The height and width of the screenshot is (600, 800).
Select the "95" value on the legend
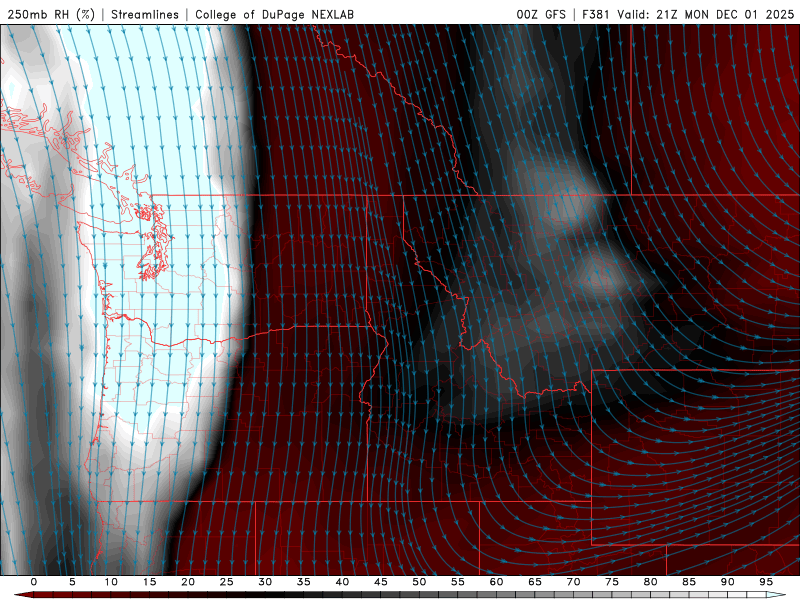766,582
